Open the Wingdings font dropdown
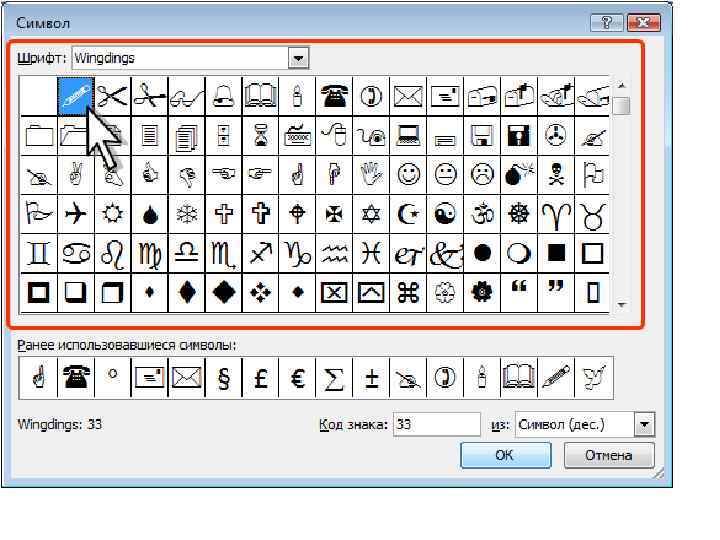The image size is (720, 540). [x=298, y=58]
